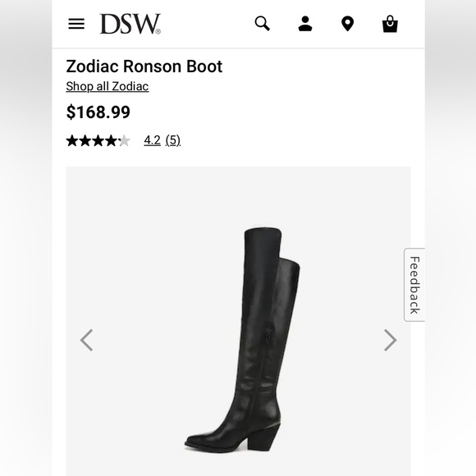Click the $168.99 price text
The height and width of the screenshot is (476, 476).
98,112
